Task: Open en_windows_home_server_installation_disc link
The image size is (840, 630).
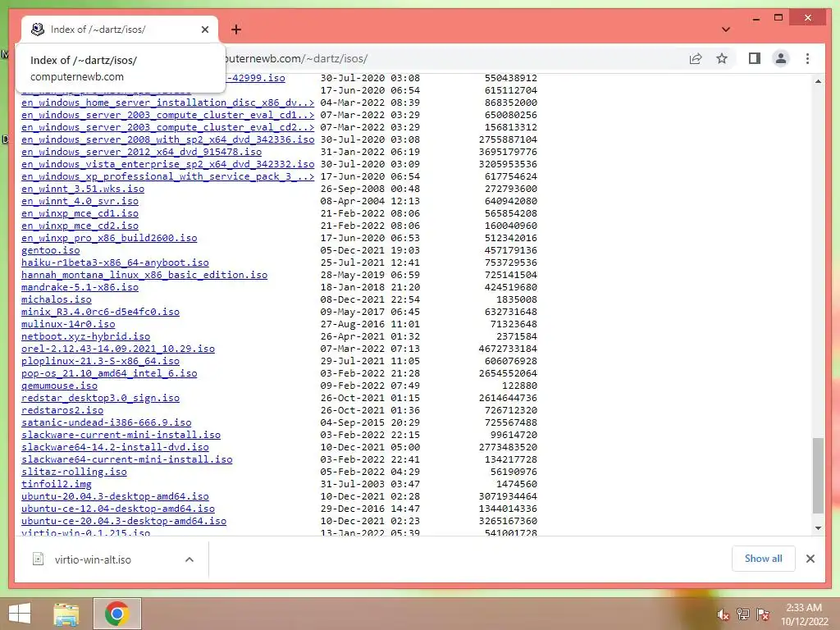Action: 167,103
